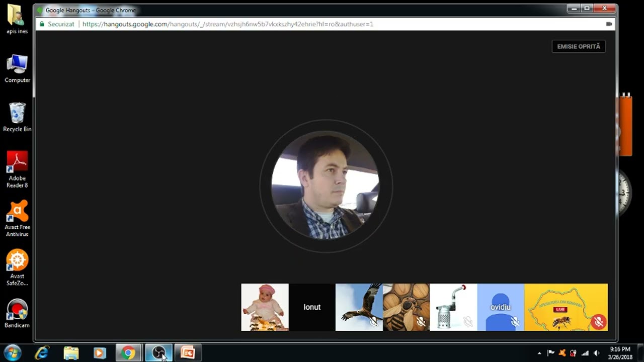Close the Google Hangouts Chrome window
Image resolution: width=644 pixels, height=362 pixels.
tap(605, 8)
